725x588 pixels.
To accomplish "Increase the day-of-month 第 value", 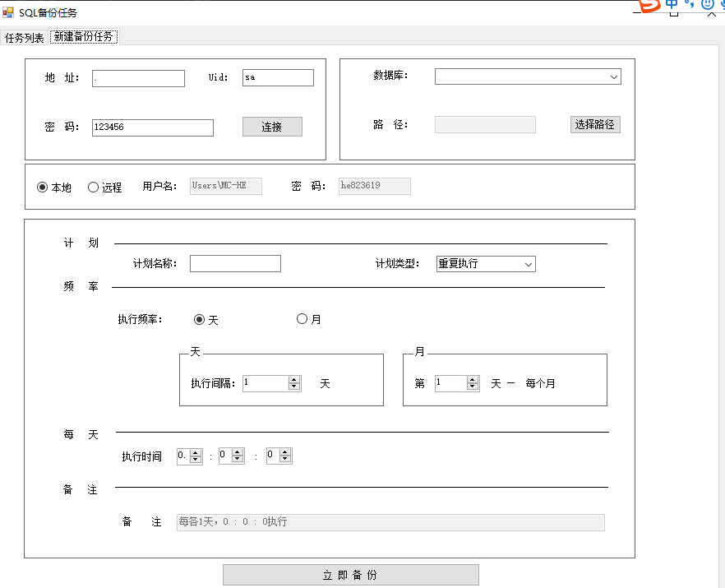I will 472,380.
